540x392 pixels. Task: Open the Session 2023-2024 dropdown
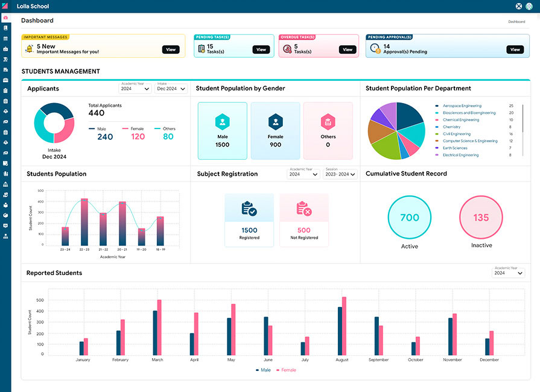click(340, 174)
